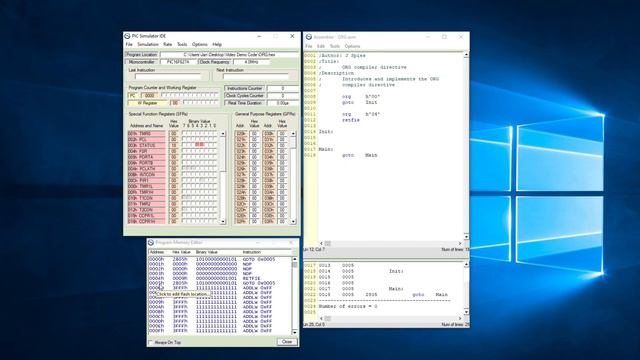Viewport: 640px width, 360px height.
Task: Click PIC Simulator IDE title bar icon
Action: (x=127, y=36)
